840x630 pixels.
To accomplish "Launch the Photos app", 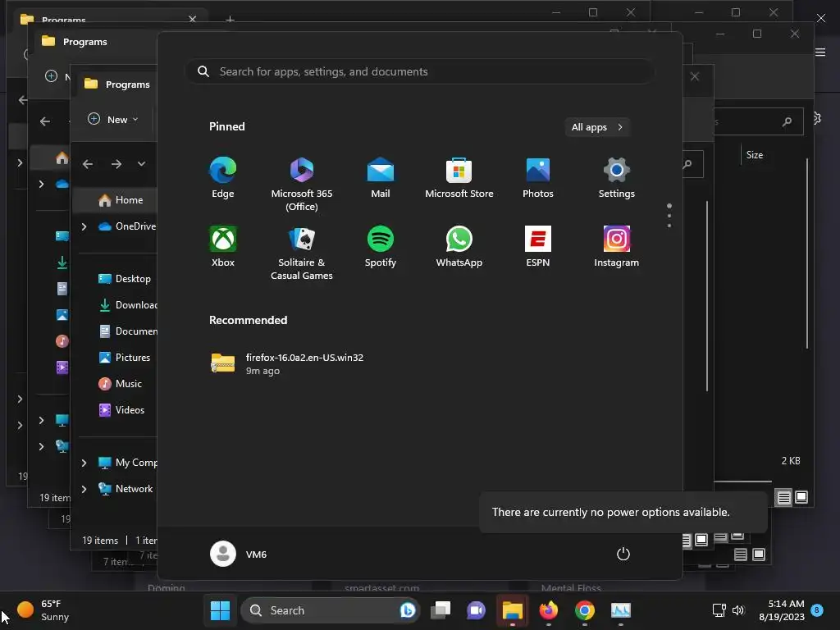I will 538,178.
